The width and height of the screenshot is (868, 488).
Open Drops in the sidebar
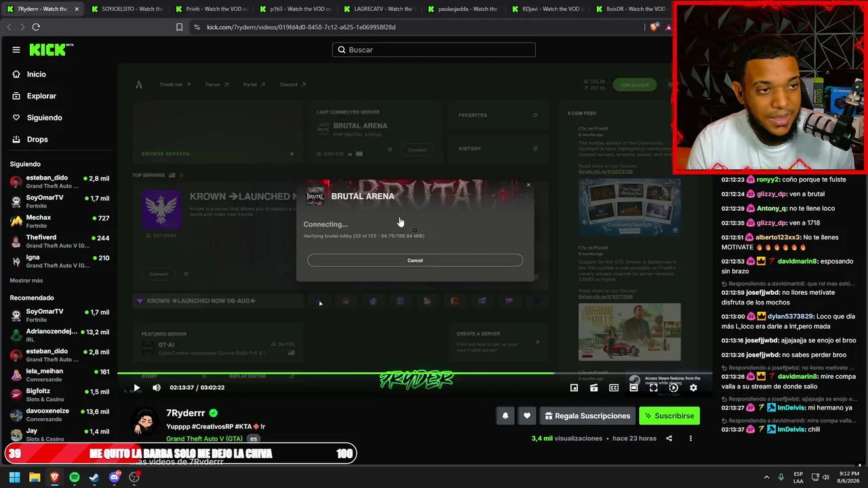point(37,140)
